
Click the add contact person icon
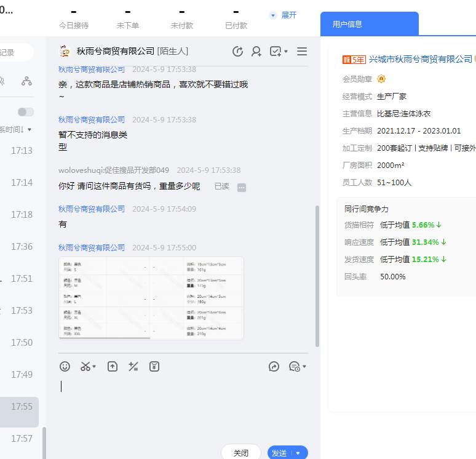click(256, 52)
